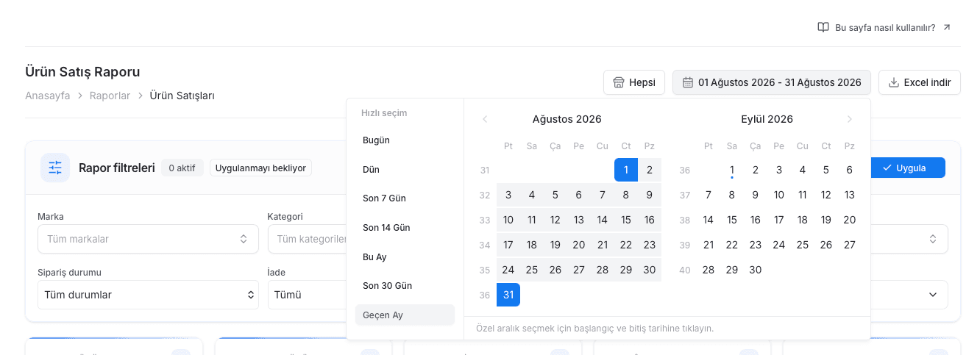Pick 15 in the Ağustos 2026 calendar

(626, 220)
